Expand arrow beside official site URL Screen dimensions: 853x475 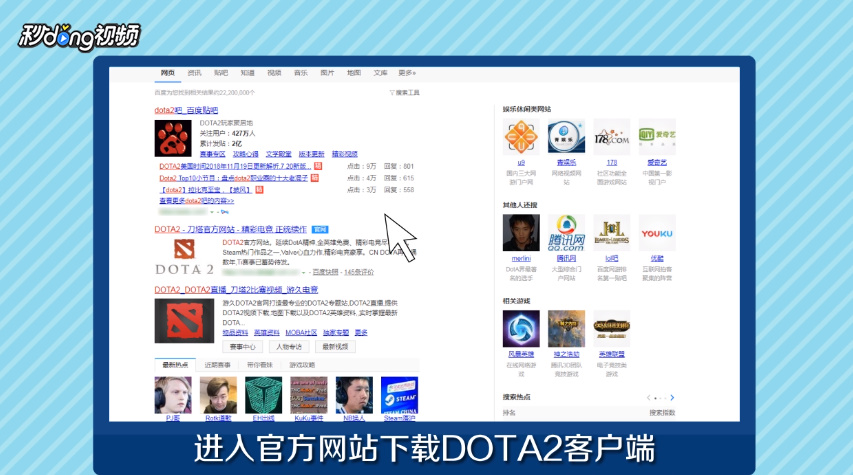pyautogui.click(x=303, y=272)
